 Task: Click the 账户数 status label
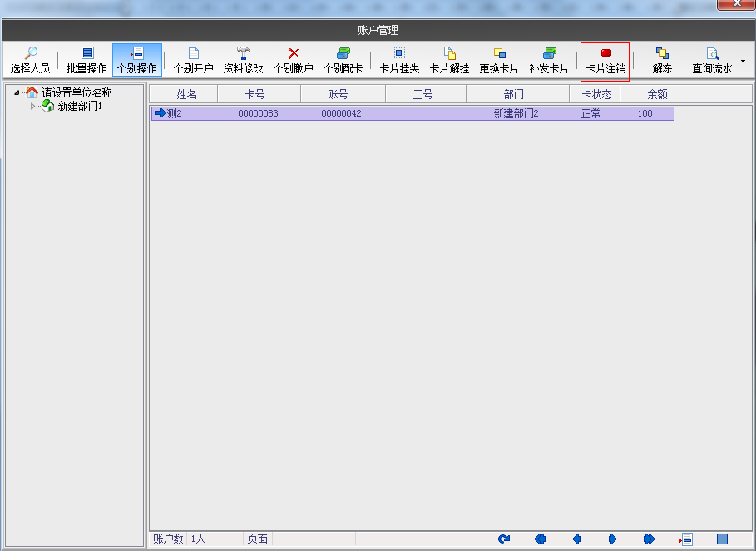(x=168, y=539)
